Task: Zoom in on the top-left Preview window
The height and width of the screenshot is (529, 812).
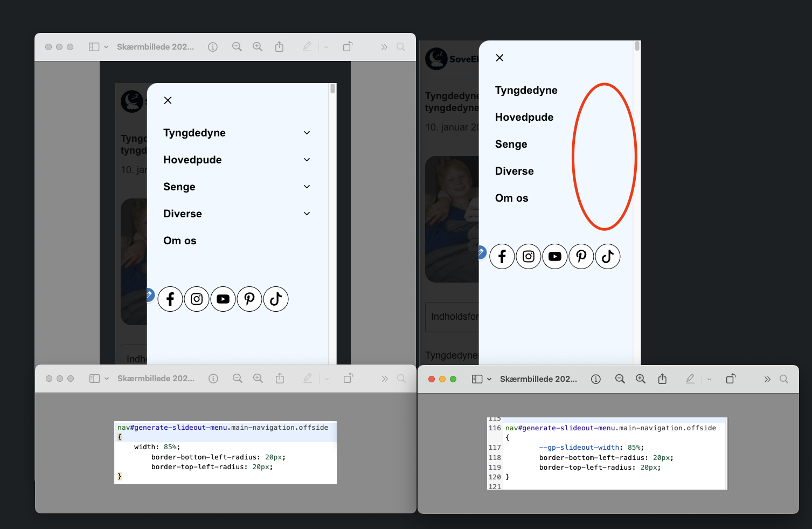Action: click(258, 47)
